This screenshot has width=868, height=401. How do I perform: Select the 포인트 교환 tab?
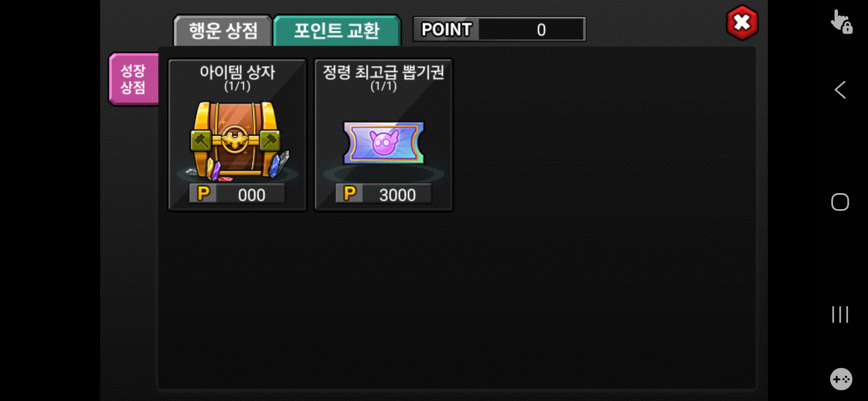(337, 30)
